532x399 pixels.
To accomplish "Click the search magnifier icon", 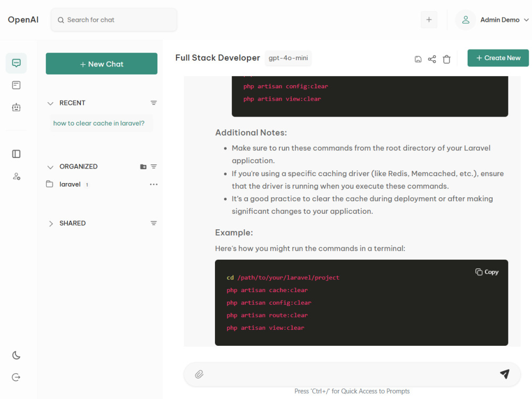I will point(61,20).
